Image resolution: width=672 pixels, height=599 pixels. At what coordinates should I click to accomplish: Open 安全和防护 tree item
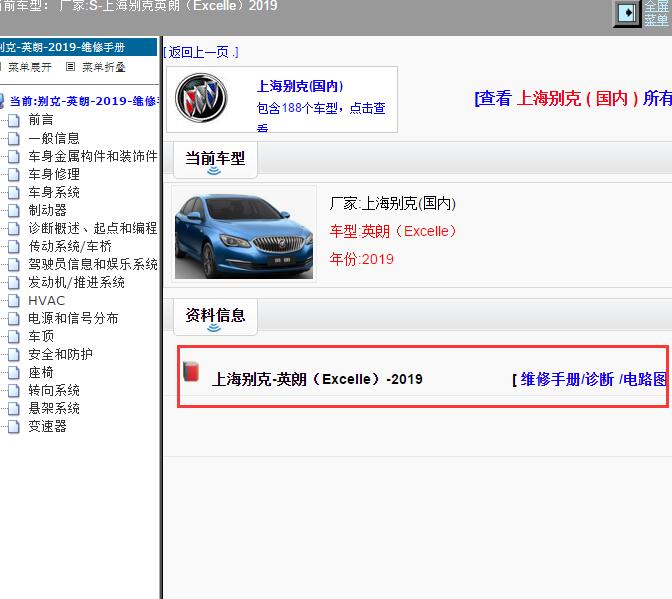pos(60,354)
